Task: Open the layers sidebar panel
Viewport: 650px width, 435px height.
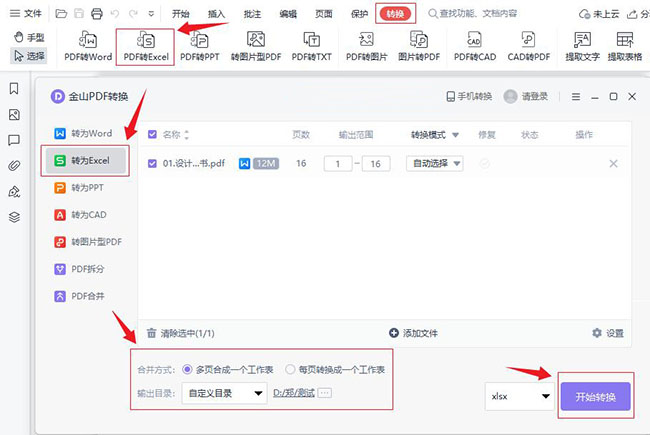Action: (14, 217)
